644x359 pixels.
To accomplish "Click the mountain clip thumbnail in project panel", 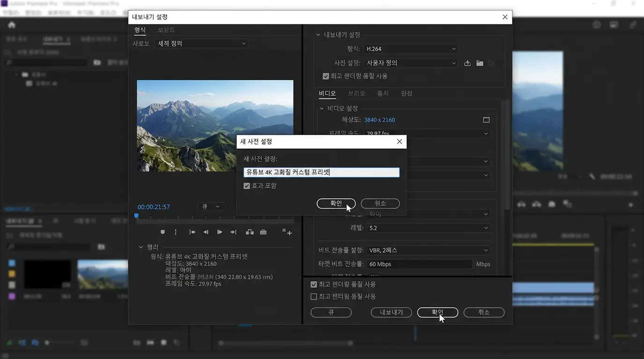I will (103, 275).
